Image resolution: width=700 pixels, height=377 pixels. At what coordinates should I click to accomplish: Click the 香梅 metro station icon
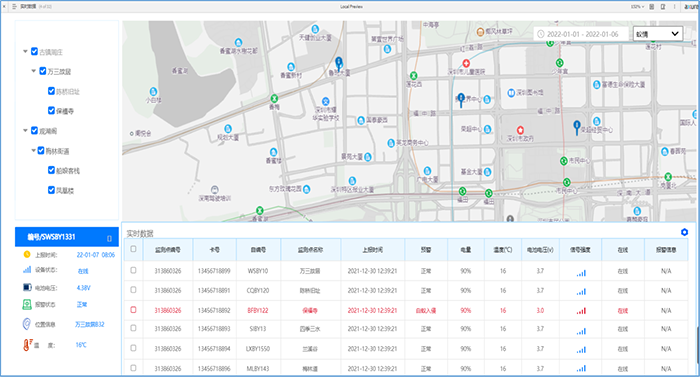[274, 98]
